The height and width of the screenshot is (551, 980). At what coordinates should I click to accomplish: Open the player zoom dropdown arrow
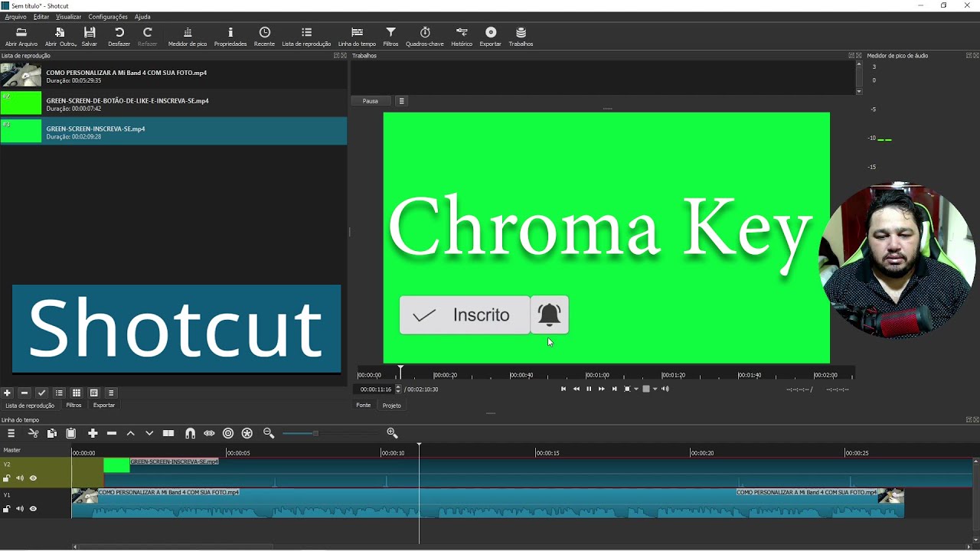(x=636, y=389)
